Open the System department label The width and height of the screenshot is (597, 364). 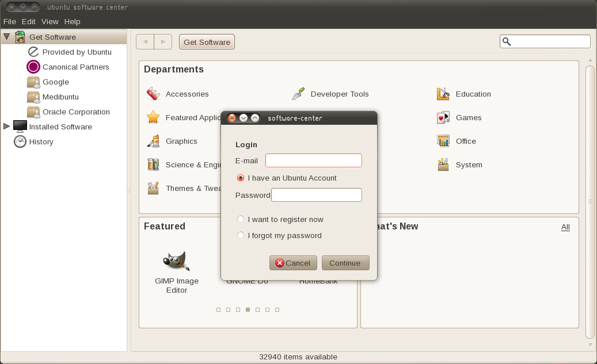[469, 164]
